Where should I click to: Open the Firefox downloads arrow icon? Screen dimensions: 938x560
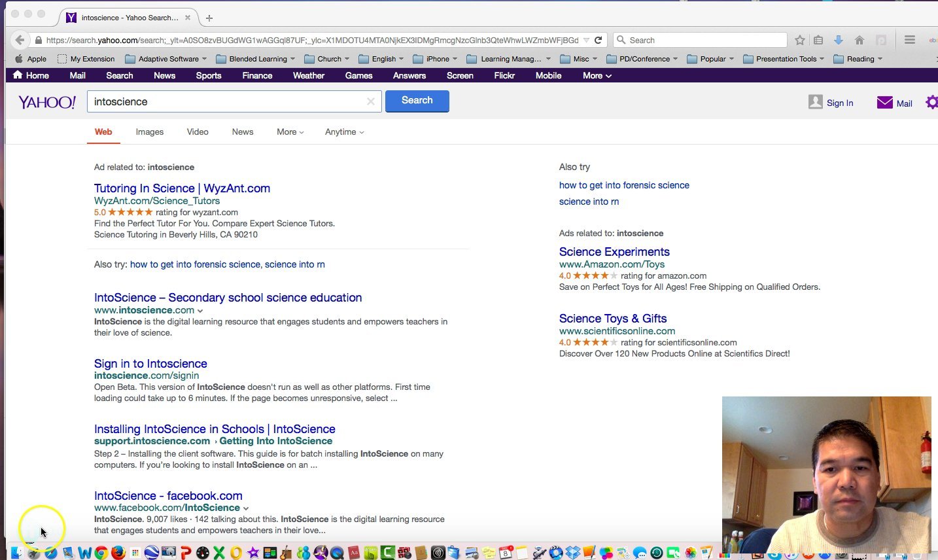(x=839, y=40)
